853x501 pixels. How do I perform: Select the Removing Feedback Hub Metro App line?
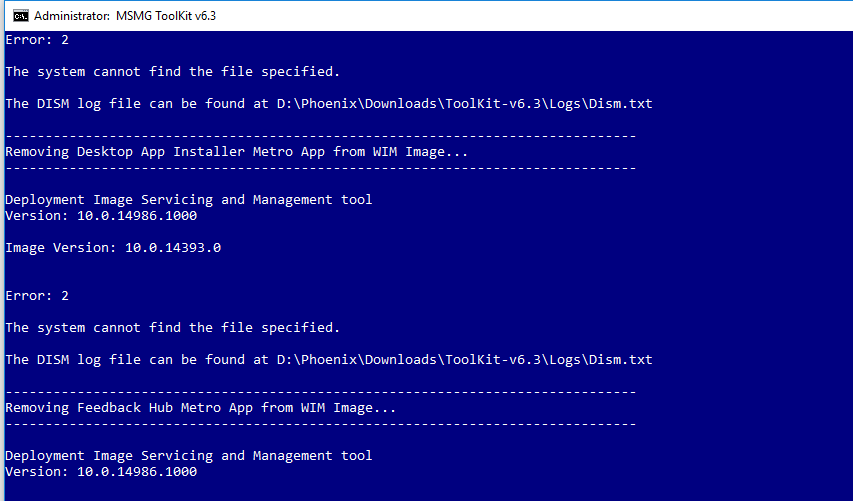click(201, 408)
